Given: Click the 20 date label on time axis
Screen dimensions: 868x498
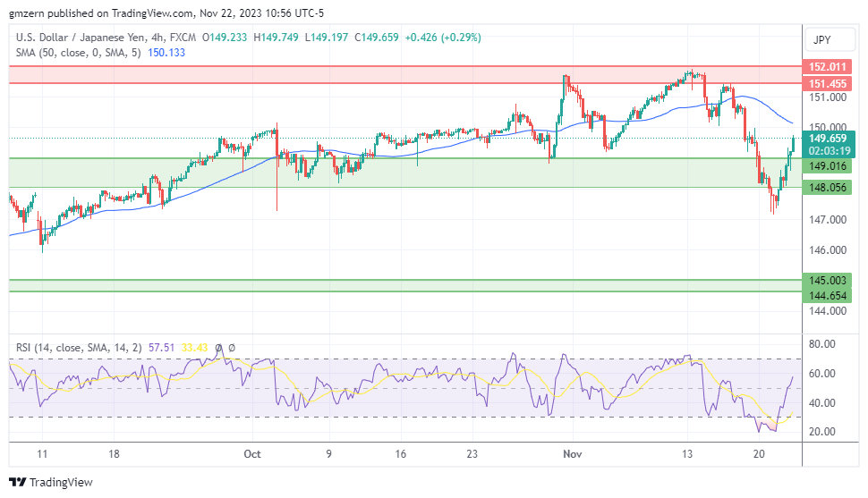Looking at the screenshot, I should [759, 454].
